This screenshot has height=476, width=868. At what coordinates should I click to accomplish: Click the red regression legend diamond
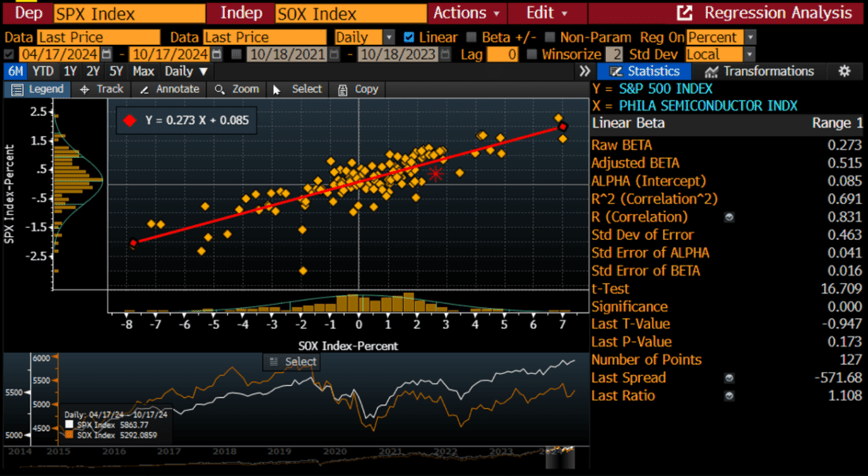point(129,121)
